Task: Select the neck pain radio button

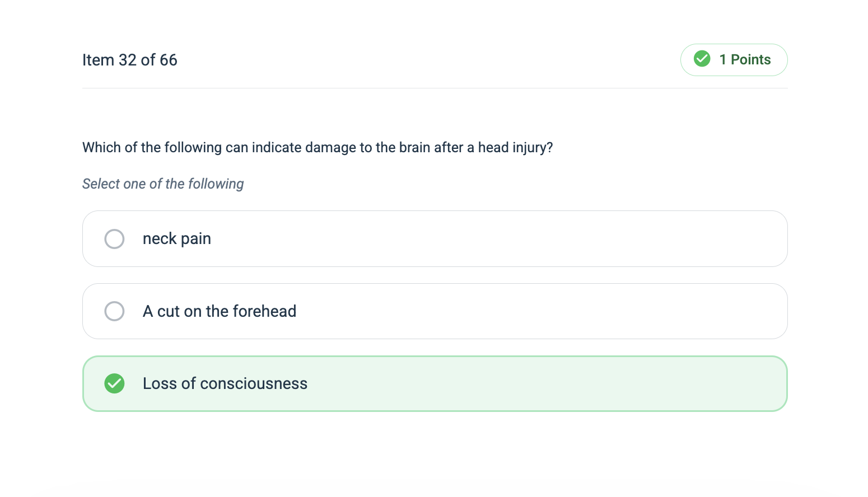Action: (x=114, y=239)
